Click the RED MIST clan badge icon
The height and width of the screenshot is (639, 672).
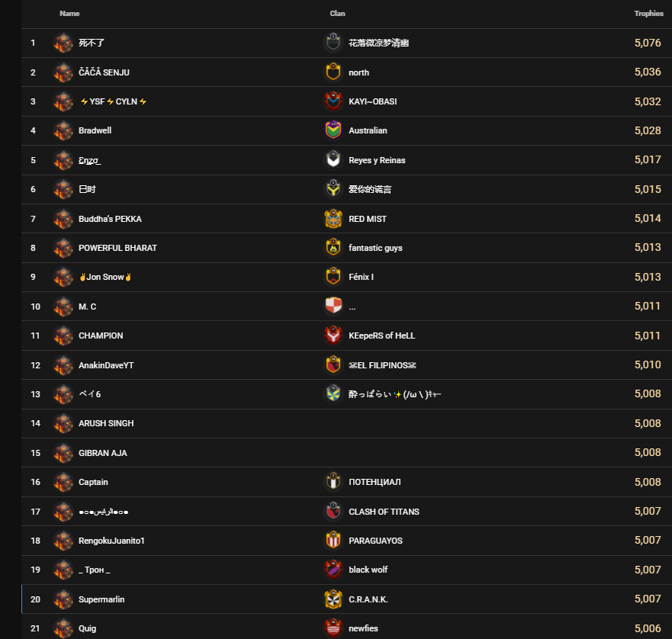pos(333,219)
